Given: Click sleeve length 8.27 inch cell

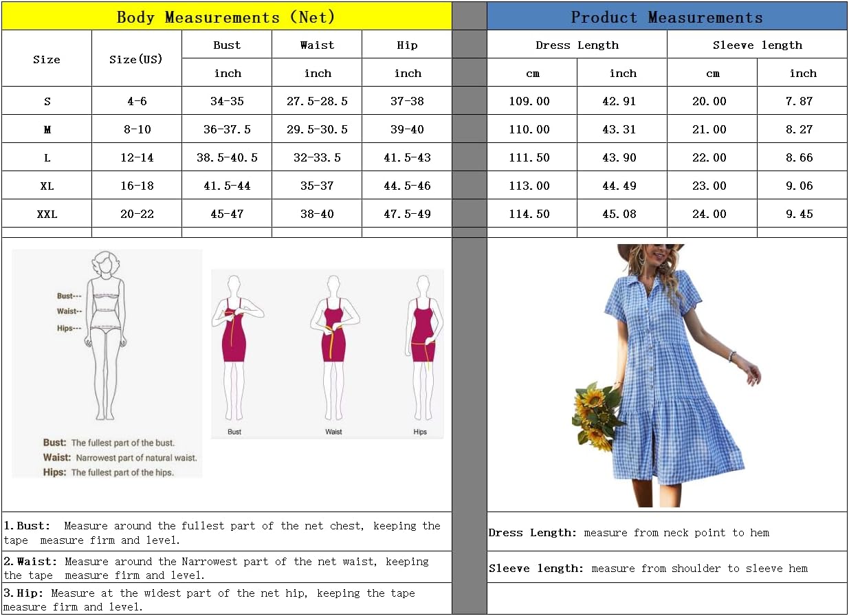Looking at the screenshot, I should 802,129.
